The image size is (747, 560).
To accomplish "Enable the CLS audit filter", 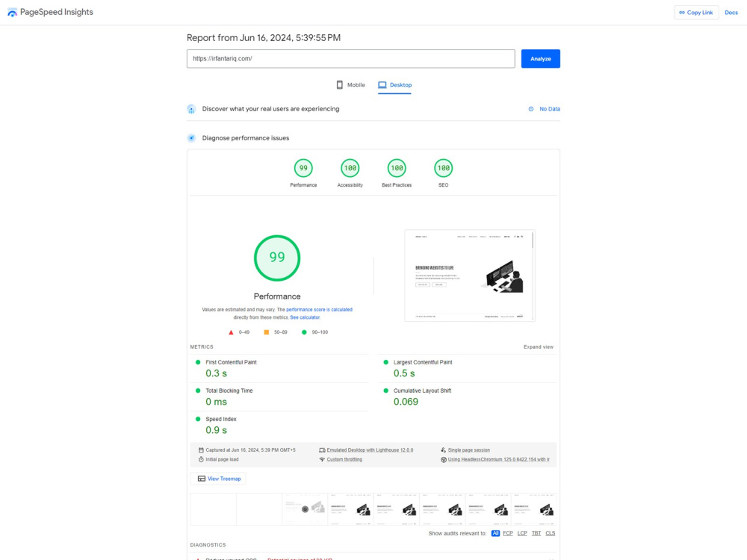I will [551, 533].
